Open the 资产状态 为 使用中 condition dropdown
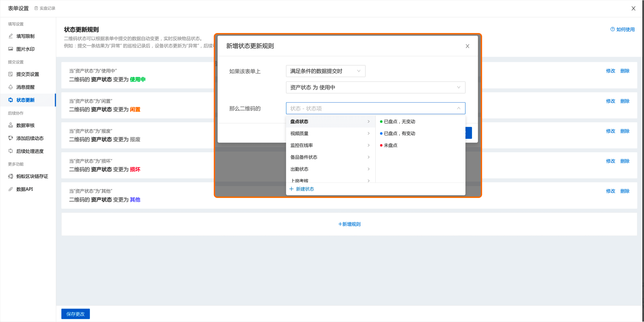The width and height of the screenshot is (644, 322). [375, 87]
